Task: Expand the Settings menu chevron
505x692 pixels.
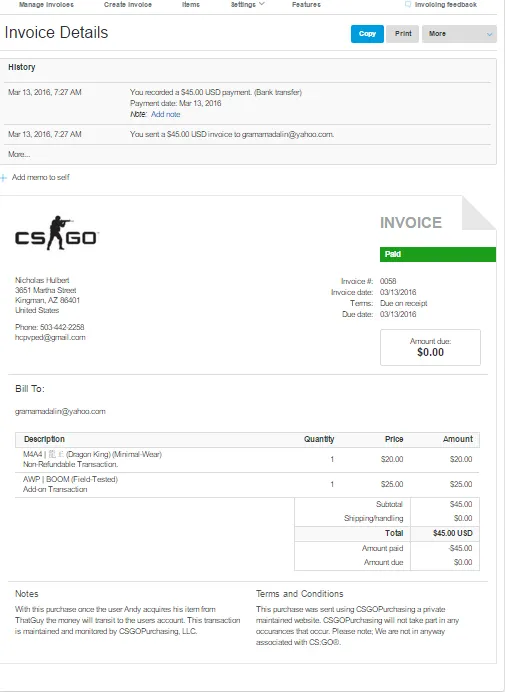Action: (x=262, y=4)
